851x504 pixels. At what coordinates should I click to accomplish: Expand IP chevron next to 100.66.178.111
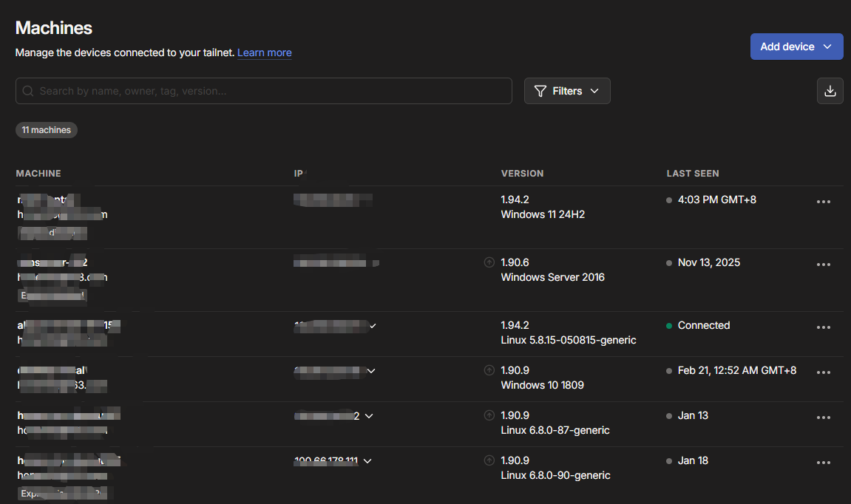pyautogui.click(x=367, y=461)
